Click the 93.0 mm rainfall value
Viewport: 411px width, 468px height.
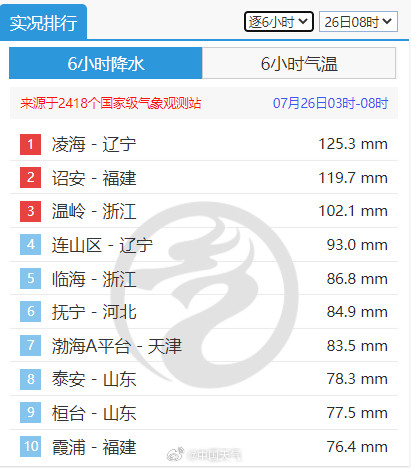(357, 245)
